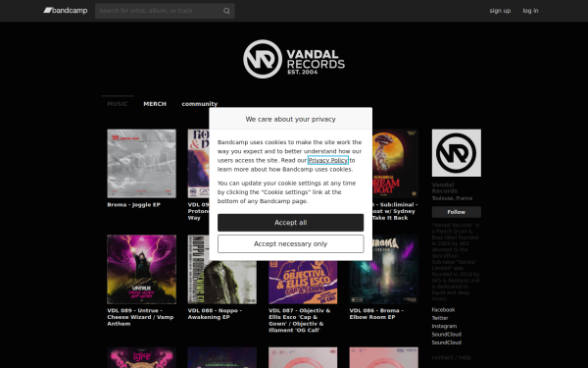Open the Instagram link
Screen dimensions: 588x368
(x=444, y=327)
